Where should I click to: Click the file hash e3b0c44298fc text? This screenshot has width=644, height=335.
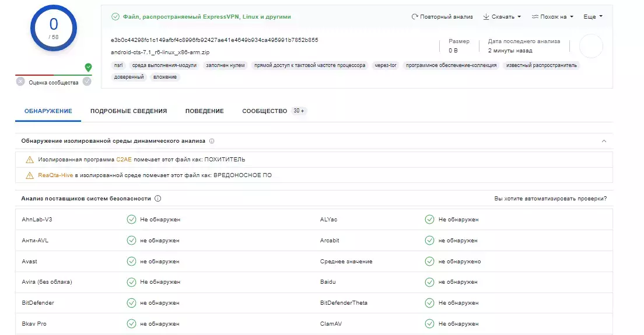[x=215, y=40]
